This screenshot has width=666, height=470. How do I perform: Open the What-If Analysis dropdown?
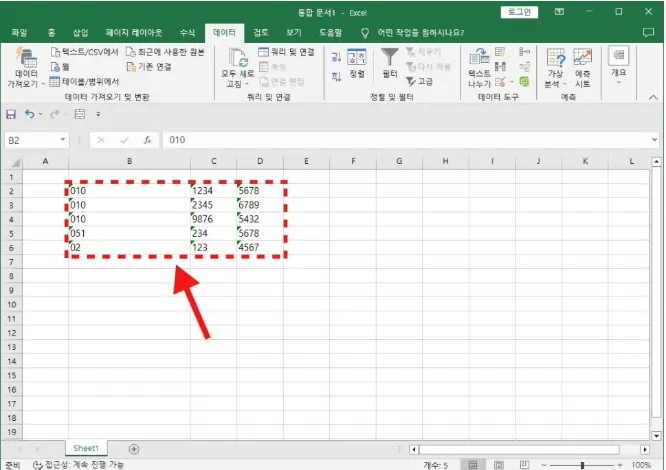point(553,66)
